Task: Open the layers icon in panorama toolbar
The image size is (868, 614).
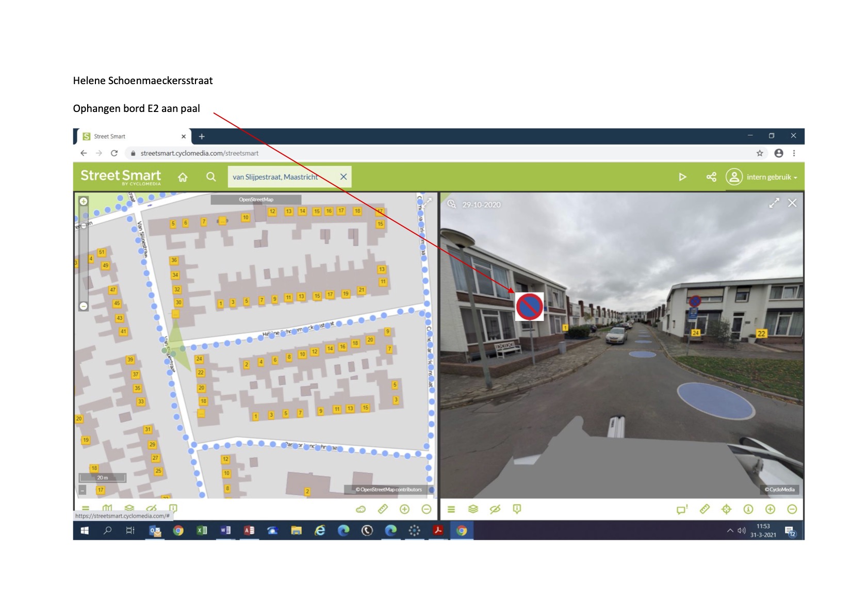Action: point(473,509)
